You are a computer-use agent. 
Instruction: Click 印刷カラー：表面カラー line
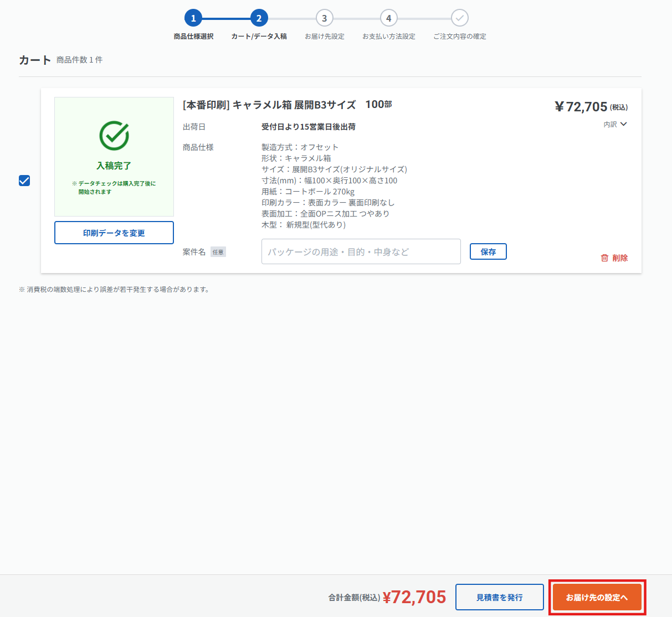pyautogui.click(x=328, y=203)
